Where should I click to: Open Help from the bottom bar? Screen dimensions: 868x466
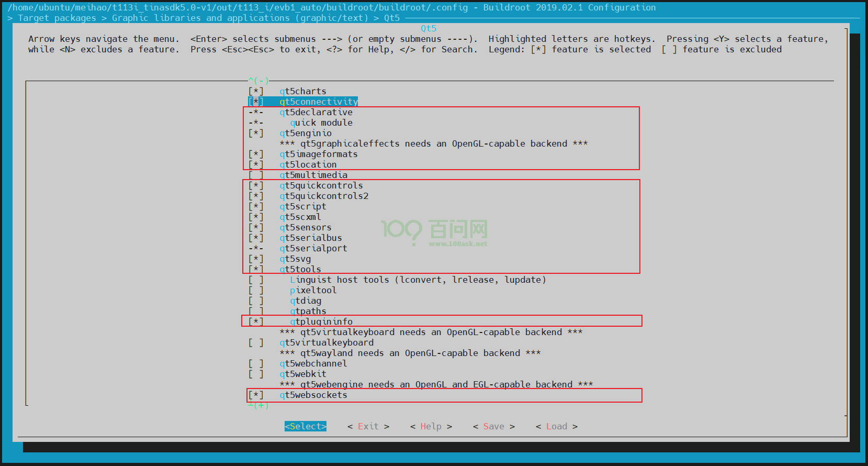click(431, 427)
